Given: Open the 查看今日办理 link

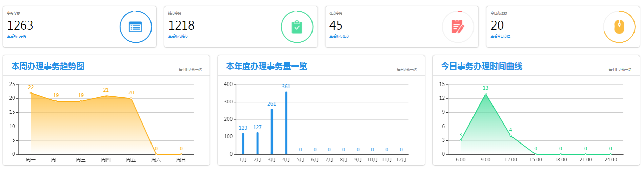Looking at the screenshot, I should pyautogui.click(x=500, y=36).
